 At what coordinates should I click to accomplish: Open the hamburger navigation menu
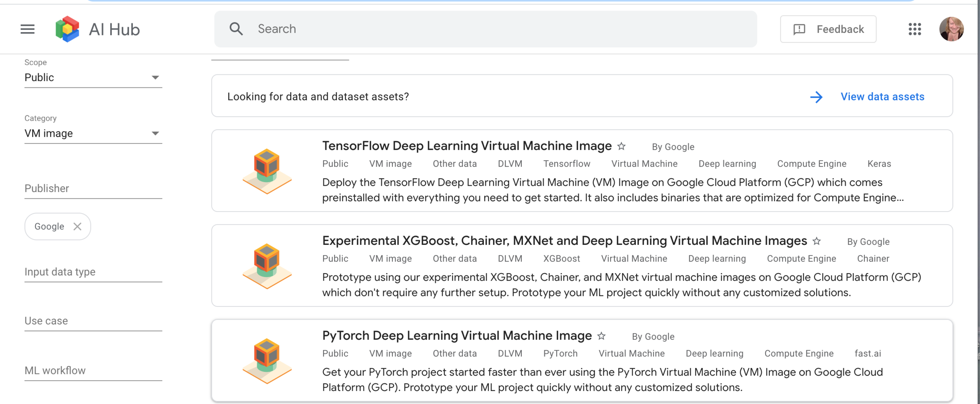pos(27,29)
